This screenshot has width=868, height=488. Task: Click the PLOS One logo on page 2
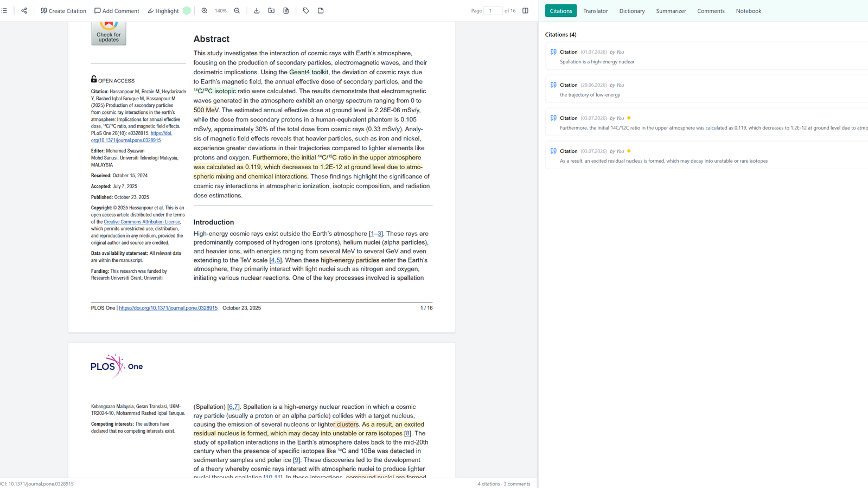coord(117,367)
